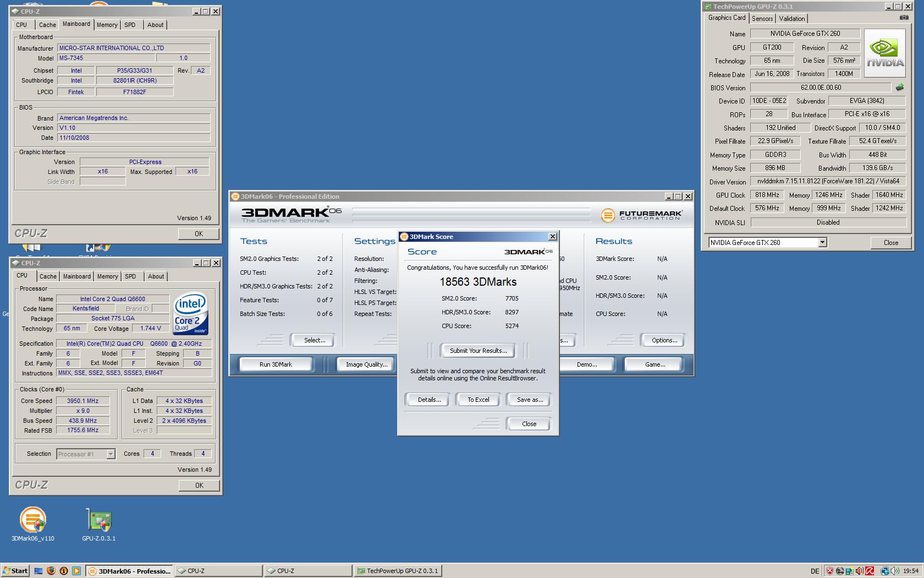Viewport: 924px width, 578px height.
Task: Click the orange media player quick launch icon
Action: coord(76,571)
